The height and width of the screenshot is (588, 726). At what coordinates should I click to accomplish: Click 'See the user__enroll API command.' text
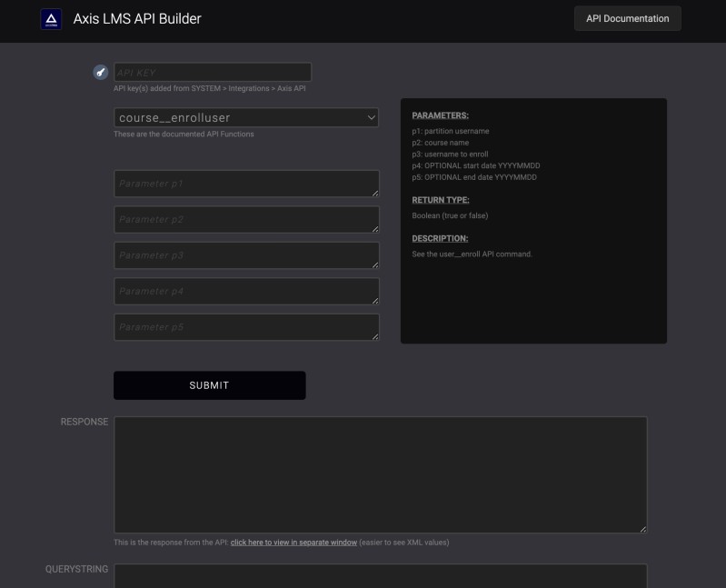[x=472, y=254]
